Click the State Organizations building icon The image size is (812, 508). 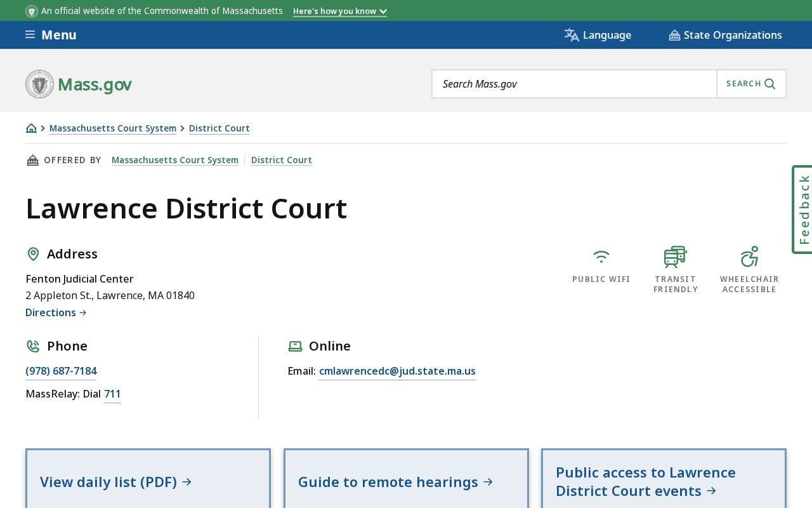(x=674, y=36)
